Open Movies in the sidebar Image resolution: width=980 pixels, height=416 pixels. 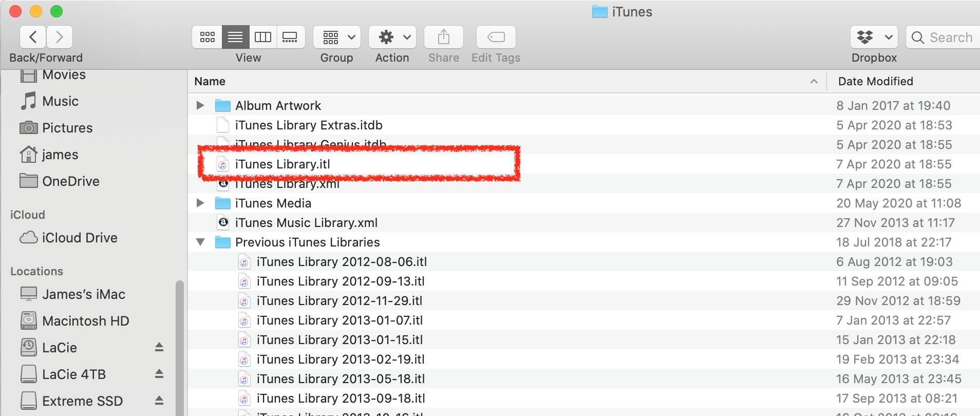pos(53,75)
